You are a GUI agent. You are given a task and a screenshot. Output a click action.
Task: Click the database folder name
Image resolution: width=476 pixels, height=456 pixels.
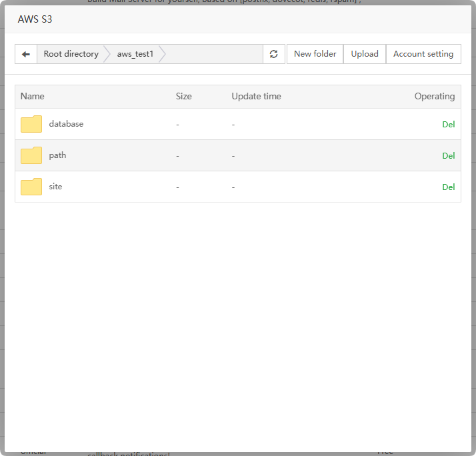click(66, 124)
